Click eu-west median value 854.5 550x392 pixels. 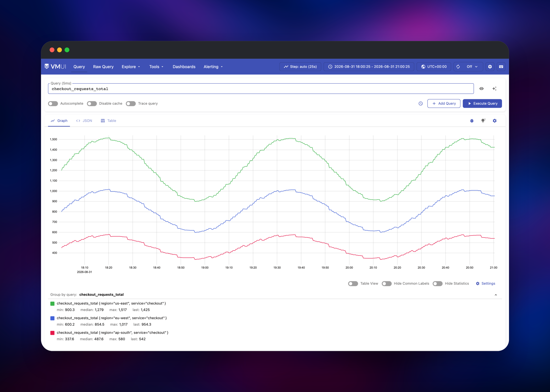click(x=100, y=324)
